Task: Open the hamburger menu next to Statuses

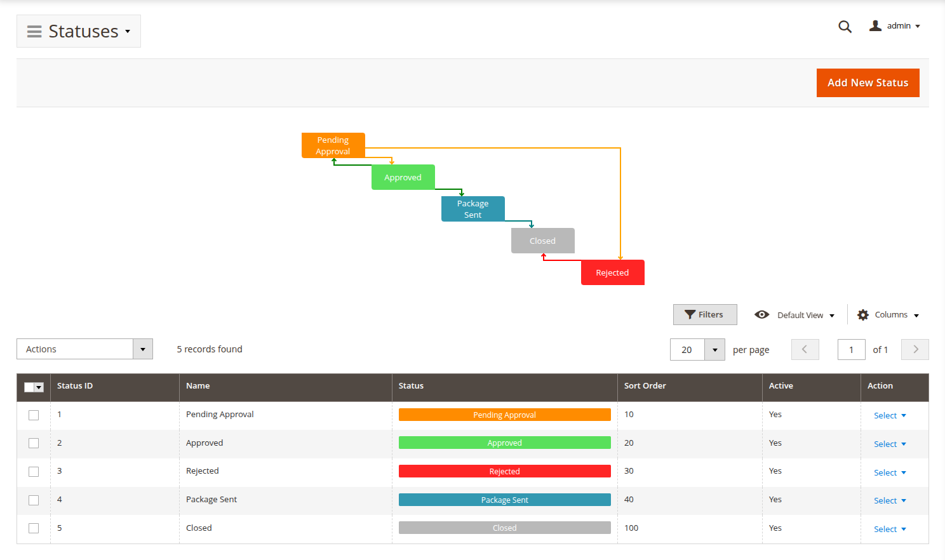Action: [x=34, y=31]
